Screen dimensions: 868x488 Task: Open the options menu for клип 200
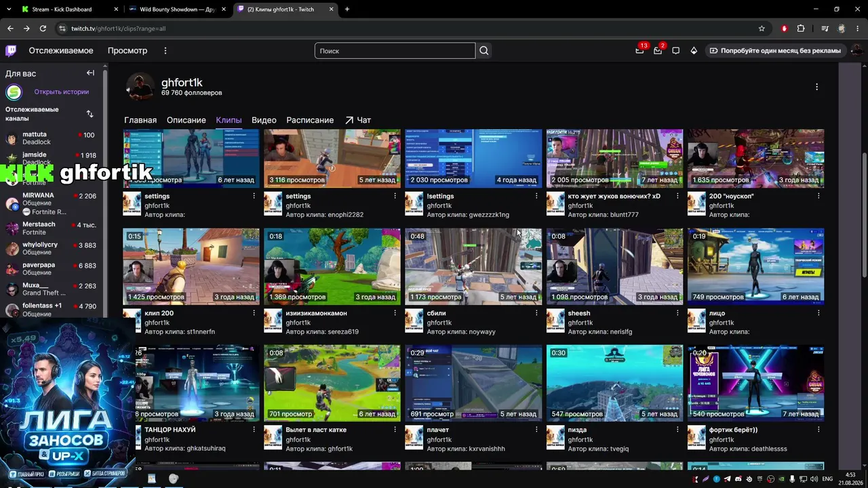(254, 313)
